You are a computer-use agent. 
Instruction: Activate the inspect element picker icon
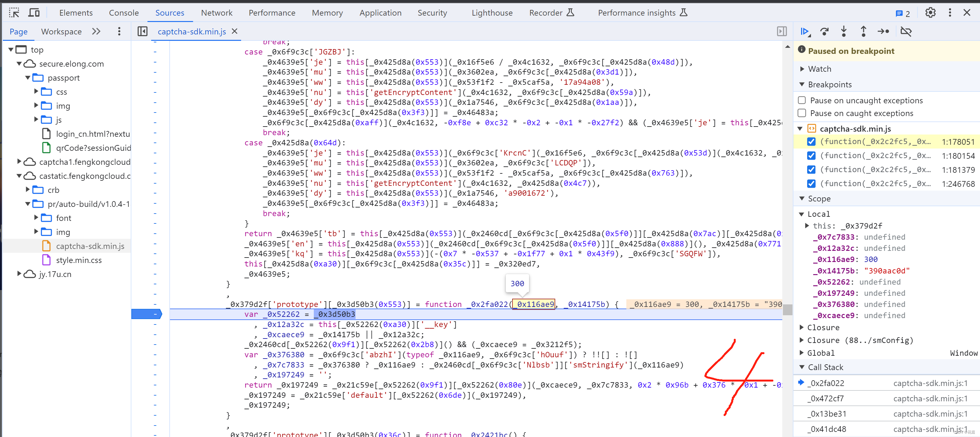tap(14, 12)
